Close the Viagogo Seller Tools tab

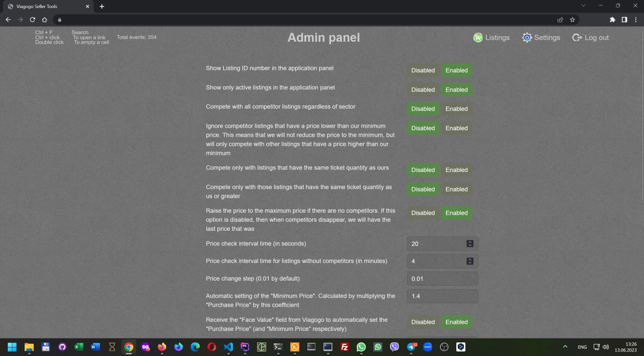point(87,7)
